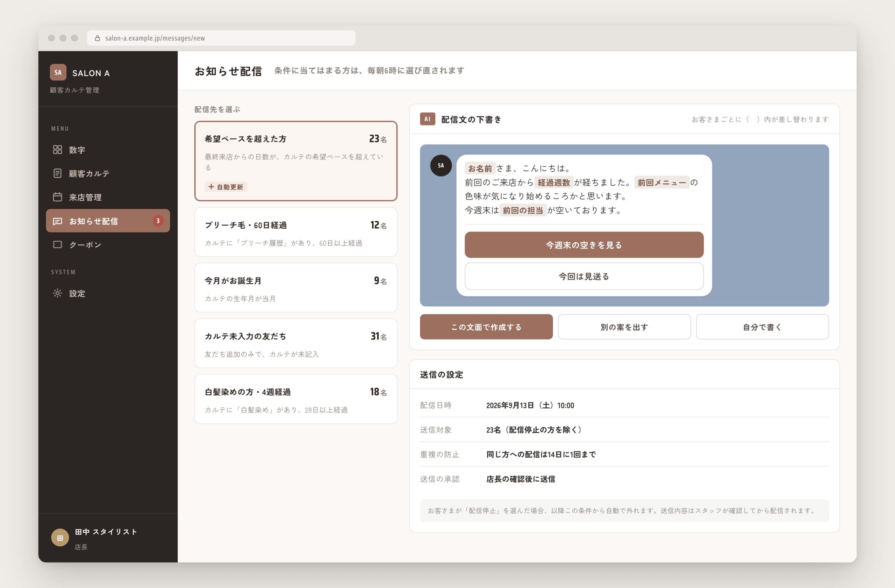
Task: Click the お知らせ配信 page title
Action: click(228, 71)
